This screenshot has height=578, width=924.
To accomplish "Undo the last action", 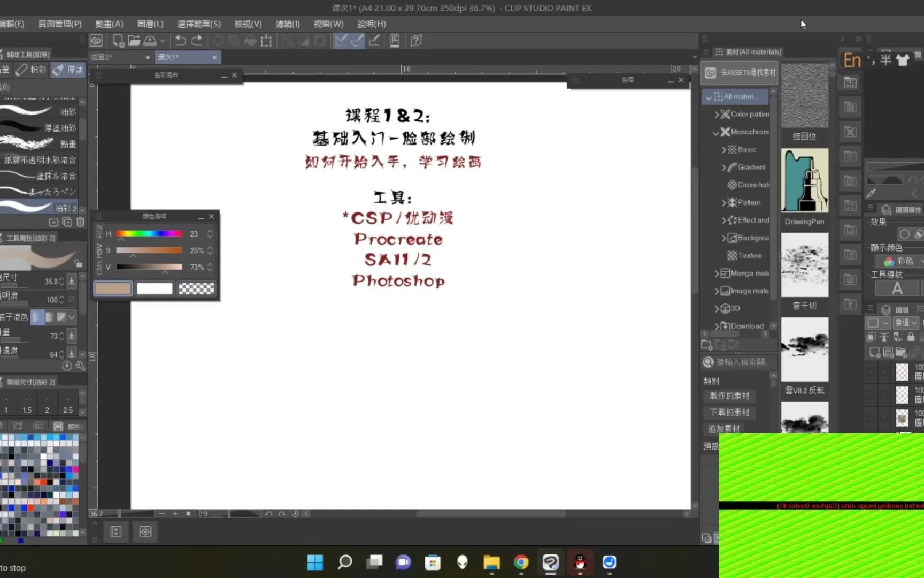I will tap(181, 41).
